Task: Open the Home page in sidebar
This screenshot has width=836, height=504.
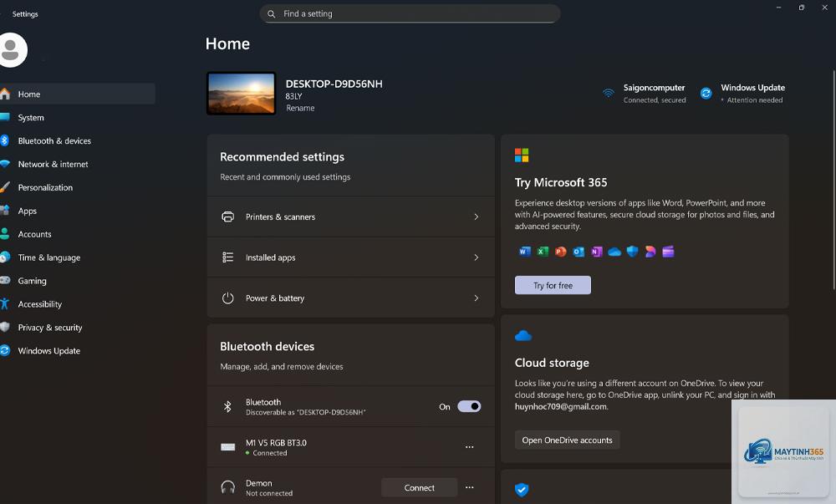Action: tap(77, 94)
